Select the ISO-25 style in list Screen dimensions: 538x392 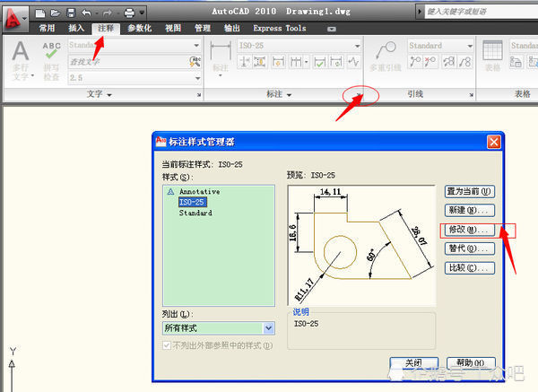(192, 202)
